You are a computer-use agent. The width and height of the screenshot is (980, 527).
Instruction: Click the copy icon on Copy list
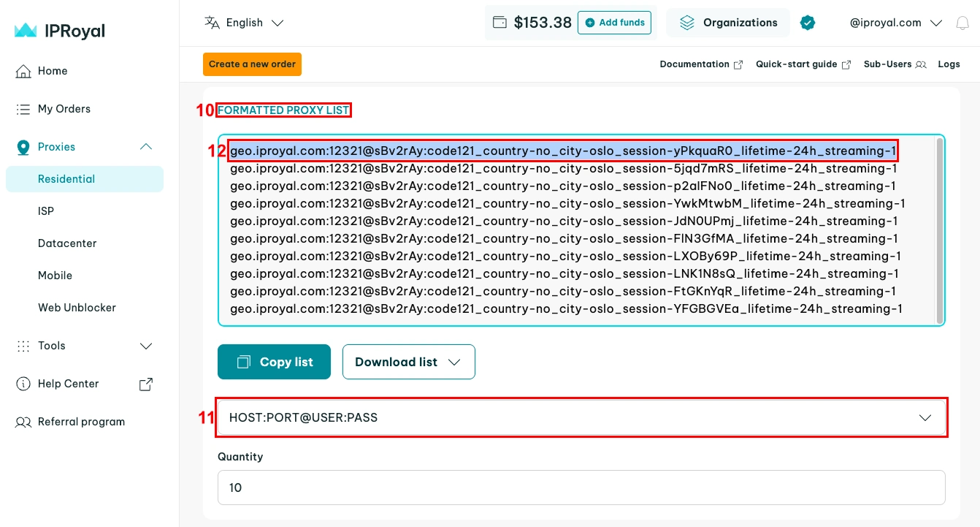(244, 362)
